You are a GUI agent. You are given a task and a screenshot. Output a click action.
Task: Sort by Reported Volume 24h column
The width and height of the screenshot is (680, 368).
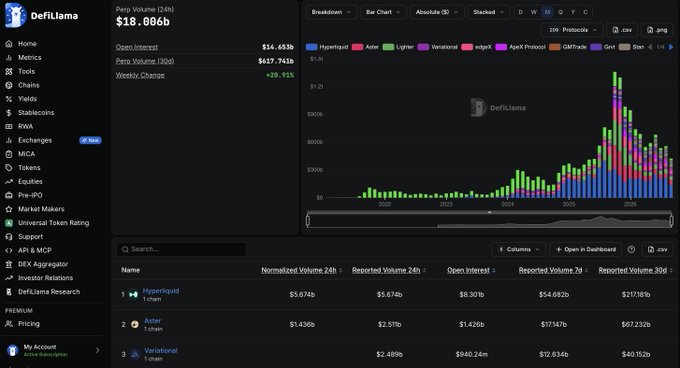coord(389,270)
